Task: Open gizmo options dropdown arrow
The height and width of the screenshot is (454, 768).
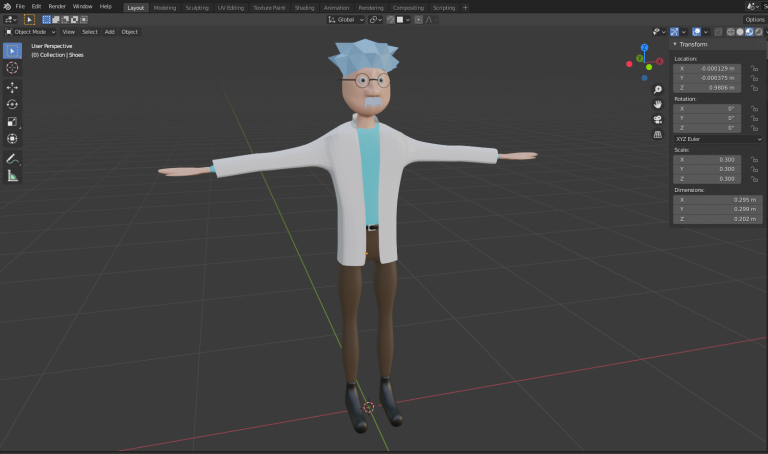Action: (x=684, y=32)
